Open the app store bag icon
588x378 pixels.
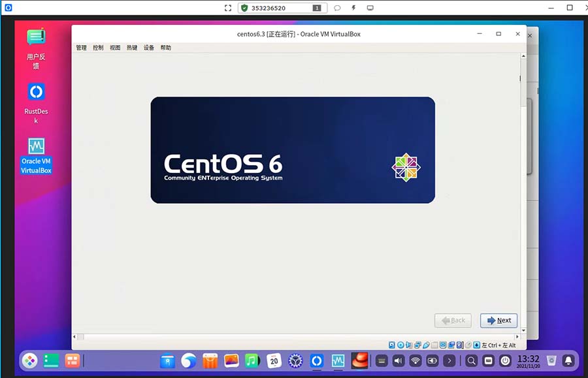coord(210,361)
